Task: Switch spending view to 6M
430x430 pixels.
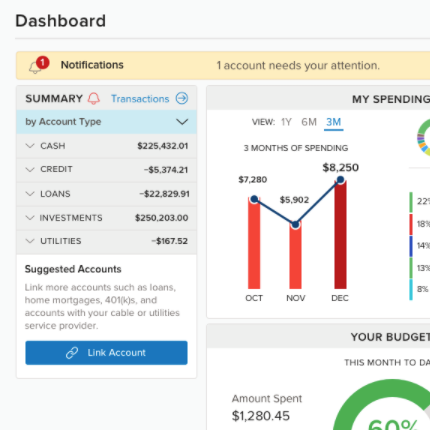Action: pyautogui.click(x=309, y=122)
